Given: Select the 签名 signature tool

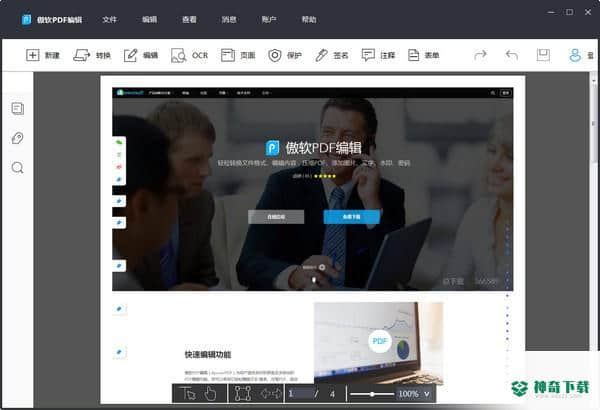Looking at the screenshot, I should click(x=331, y=56).
